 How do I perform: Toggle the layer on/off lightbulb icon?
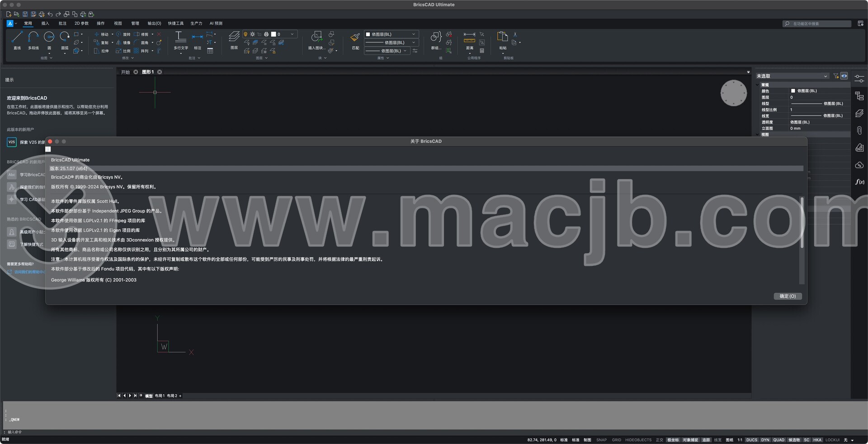point(245,34)
